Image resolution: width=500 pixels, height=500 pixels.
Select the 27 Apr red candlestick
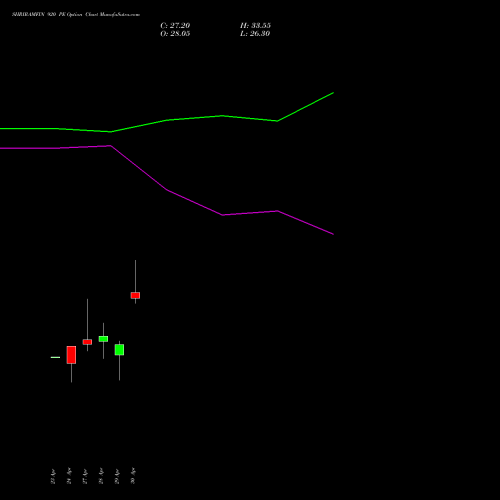pyautogui.click(x=87, y=342)
